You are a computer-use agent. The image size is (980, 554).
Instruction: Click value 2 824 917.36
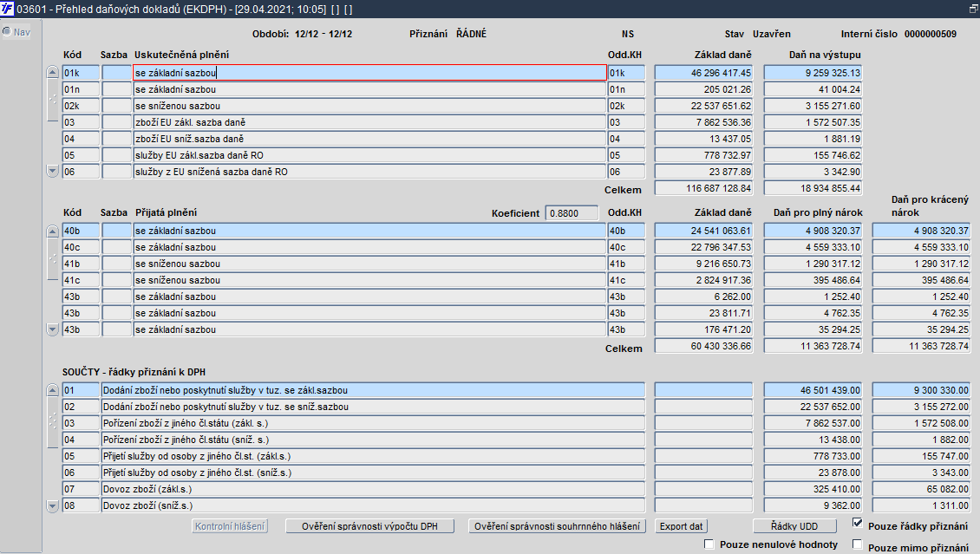tap(703, 280)
